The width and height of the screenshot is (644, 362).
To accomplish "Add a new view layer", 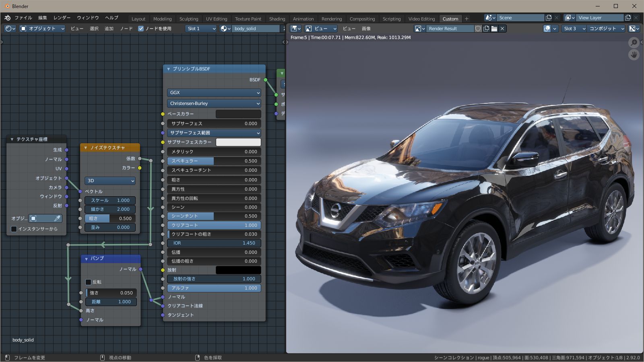I will point(628,18).
